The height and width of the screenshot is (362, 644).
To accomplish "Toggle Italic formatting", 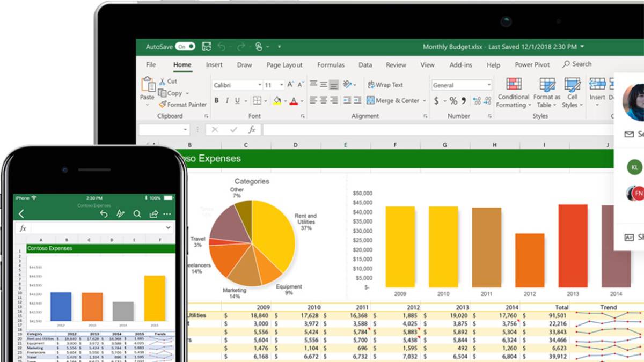I will pos(227,100).
